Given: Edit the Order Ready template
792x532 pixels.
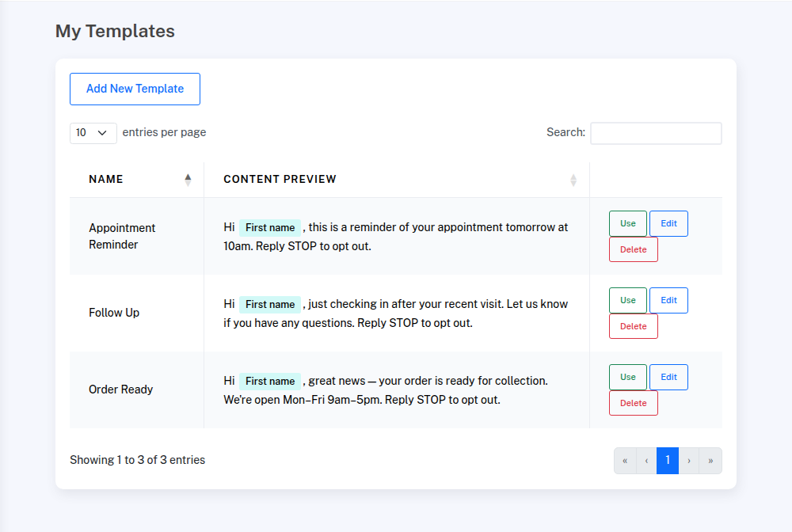Looking at the screenshot, I should pos(668,378).
